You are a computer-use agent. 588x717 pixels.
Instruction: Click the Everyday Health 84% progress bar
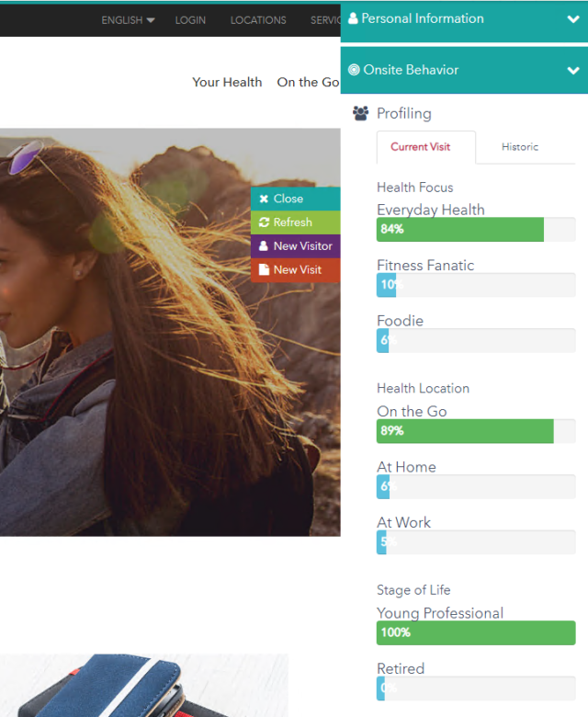pos(459,230)
